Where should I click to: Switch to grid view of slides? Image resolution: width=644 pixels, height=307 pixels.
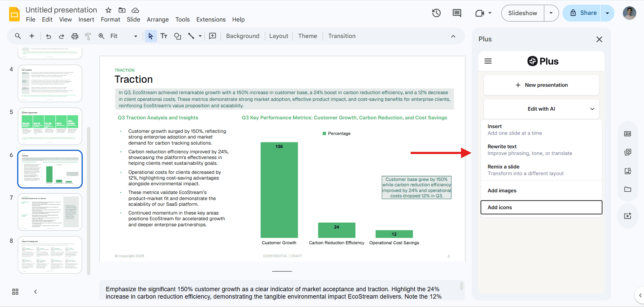(15, 292)
